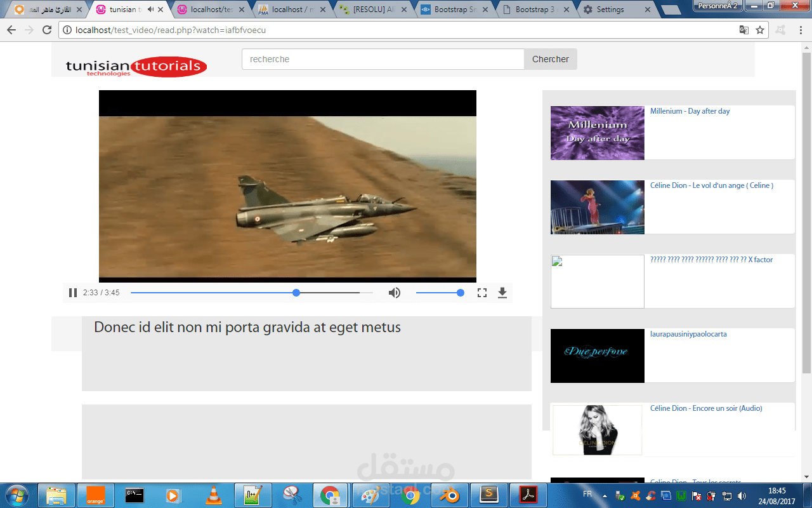This screenshot has height=508, width=812.
Task: Reload the current page
Action: (47, 30)
